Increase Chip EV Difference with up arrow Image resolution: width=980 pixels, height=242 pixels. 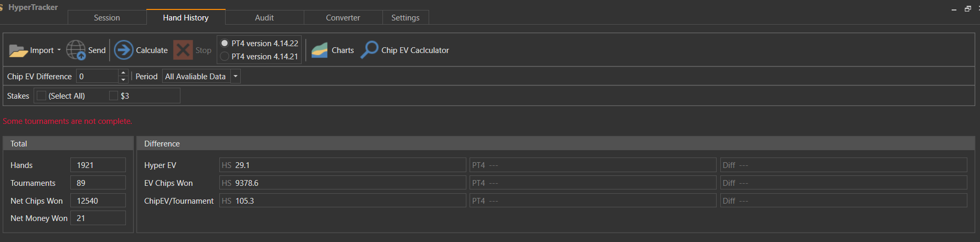[x=123, y=73]
